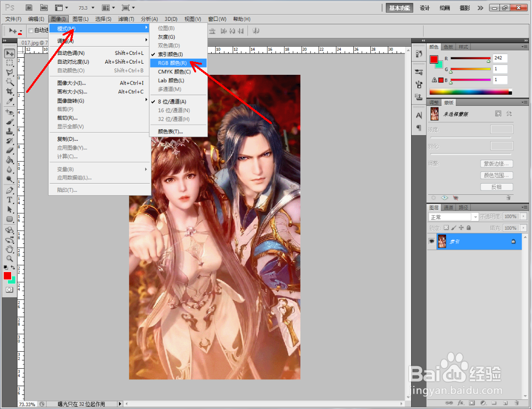Open the Masks panel options menu

coord(525,102)
